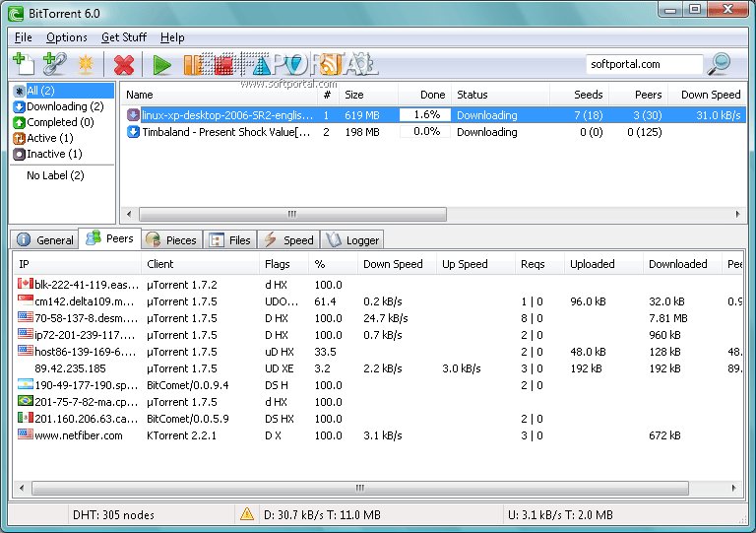
Task: Switch to the Pieces tab
Action: coord(171,239)
